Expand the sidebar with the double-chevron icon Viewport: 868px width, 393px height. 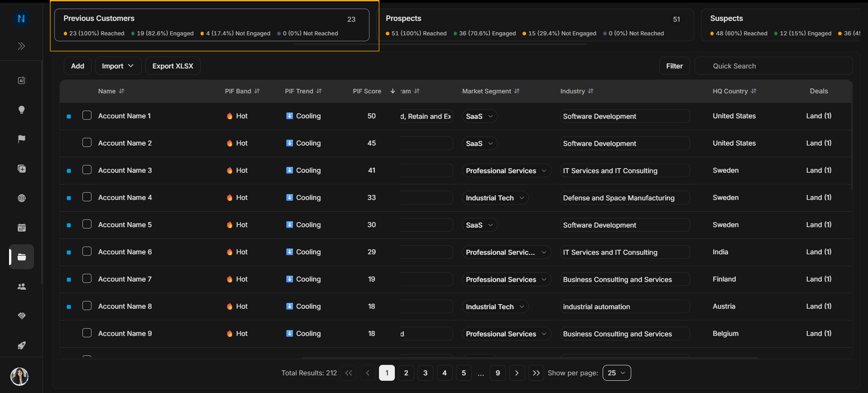[21, 46]
